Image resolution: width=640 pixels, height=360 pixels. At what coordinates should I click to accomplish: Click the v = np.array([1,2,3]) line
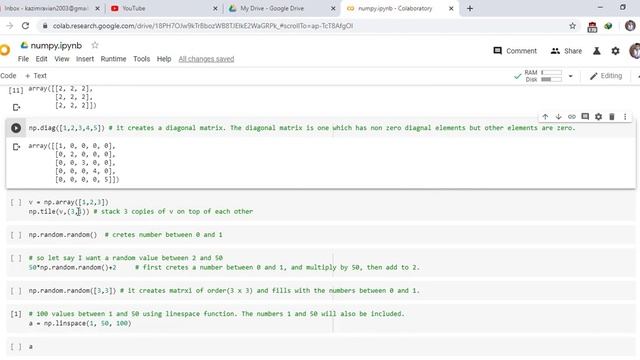[69, 202]
